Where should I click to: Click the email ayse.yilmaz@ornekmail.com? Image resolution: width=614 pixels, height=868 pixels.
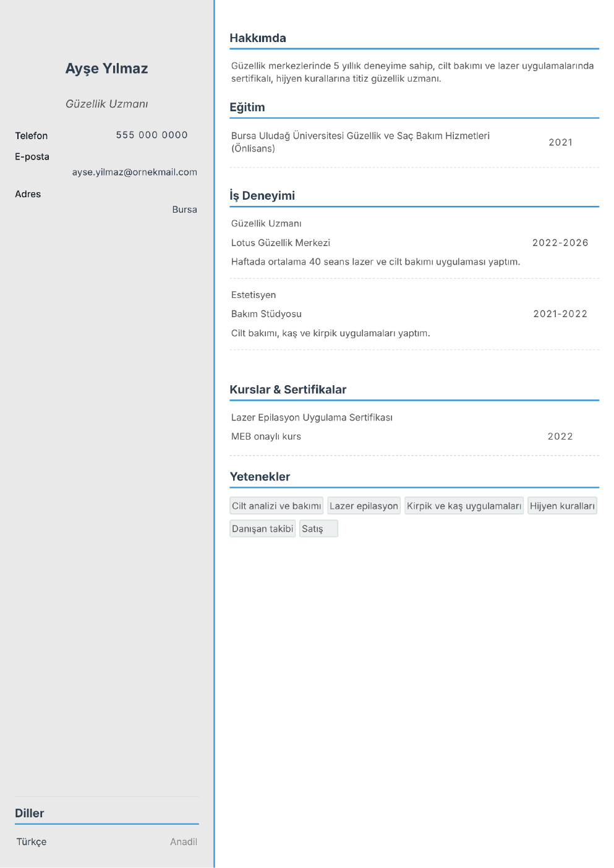pos(135,172)
